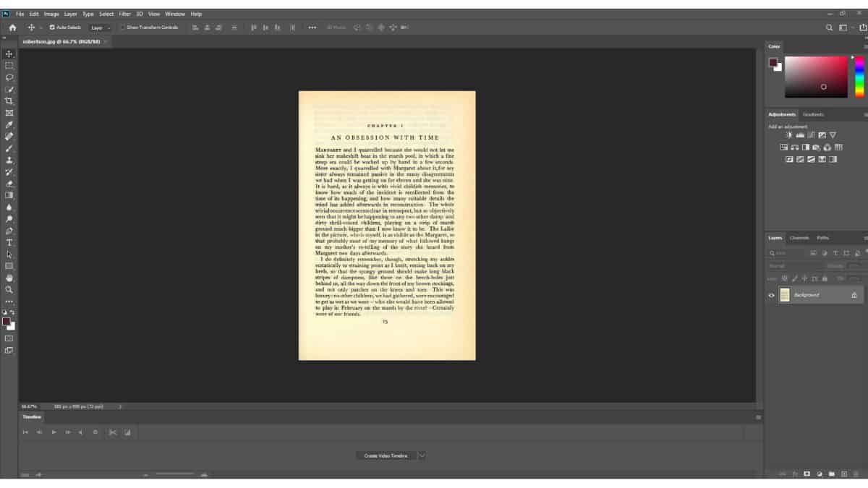The image size is (868, 488).
Task: Switch to the Channels tab
Action: [x=799, y=238]
